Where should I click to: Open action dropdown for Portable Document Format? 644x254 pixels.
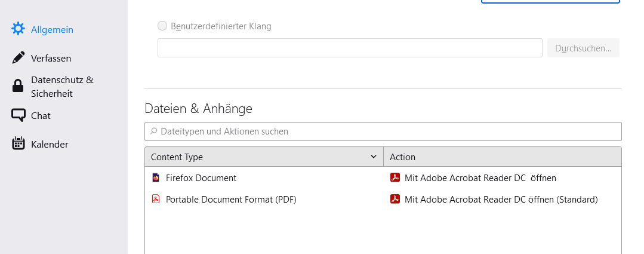pyautogui.click(x=501, y=200)
